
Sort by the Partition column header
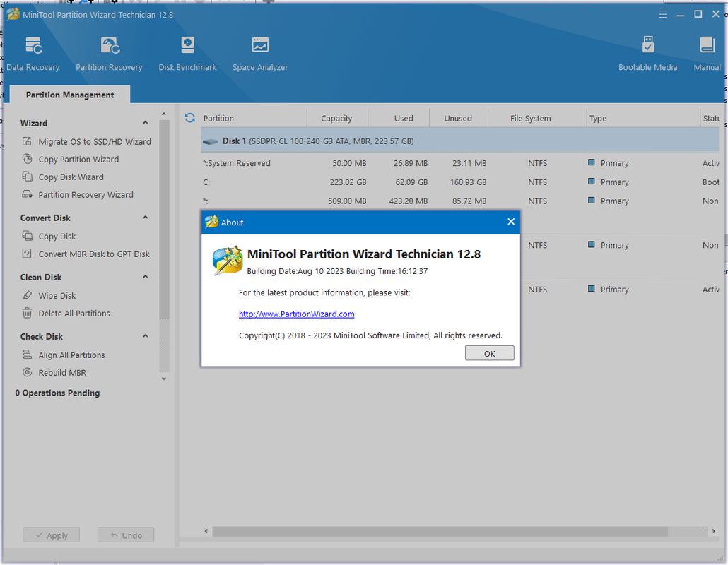253,118
